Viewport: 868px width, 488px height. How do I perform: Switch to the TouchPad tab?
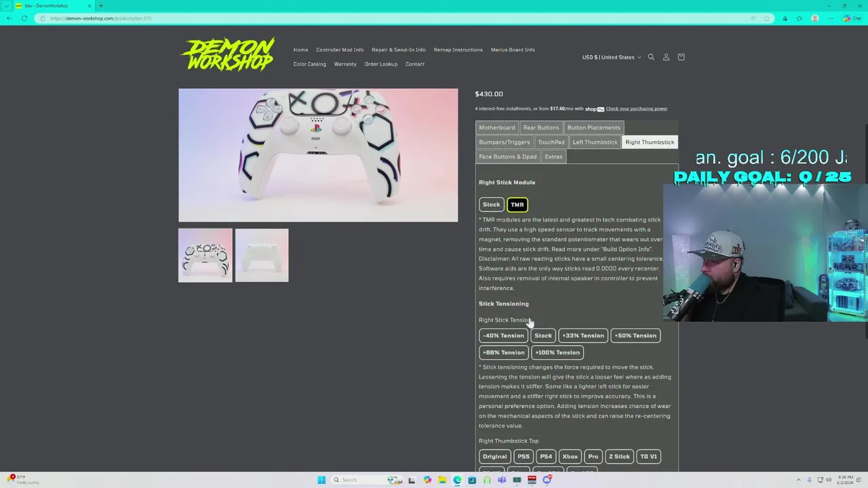(x=551, y=142)
